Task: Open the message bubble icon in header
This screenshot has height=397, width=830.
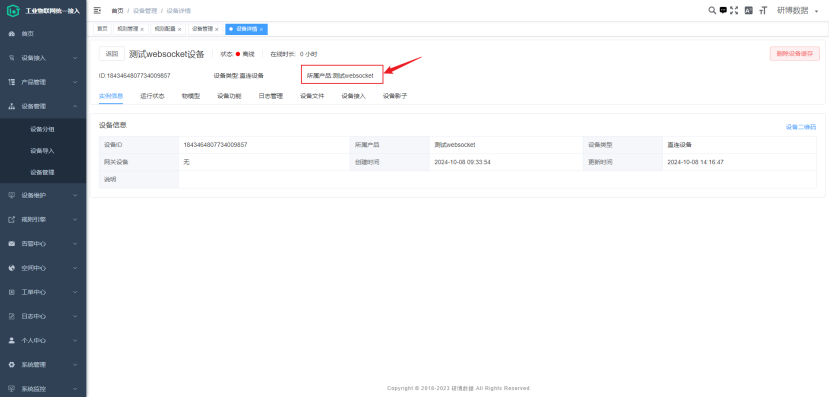Action: pos(723,10)
